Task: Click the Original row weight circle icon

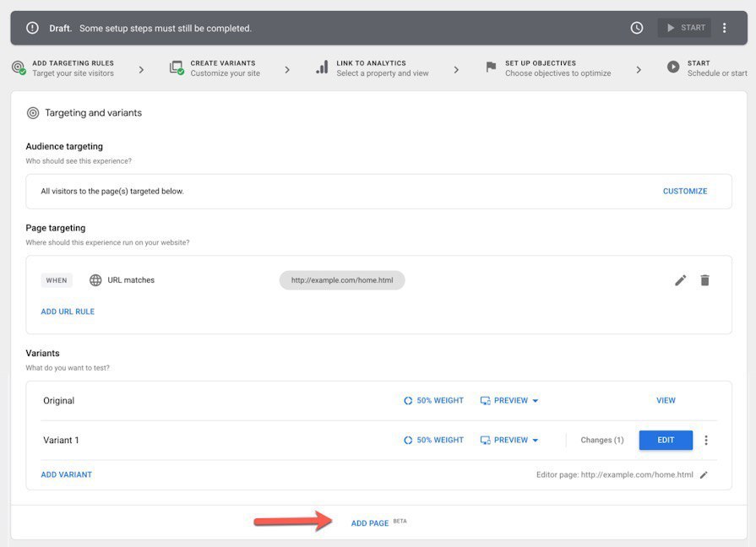Action: coord(408,400)
